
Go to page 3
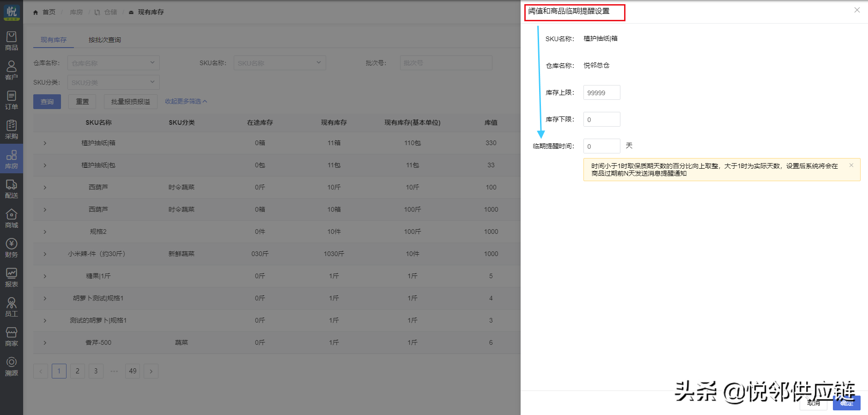[96, 371]
